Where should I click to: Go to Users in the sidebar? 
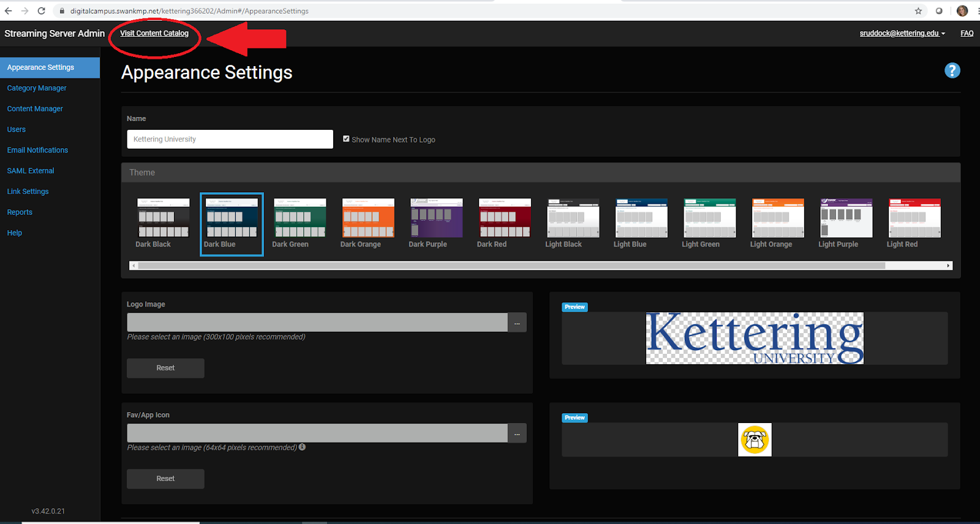click(x=17, y=130)
